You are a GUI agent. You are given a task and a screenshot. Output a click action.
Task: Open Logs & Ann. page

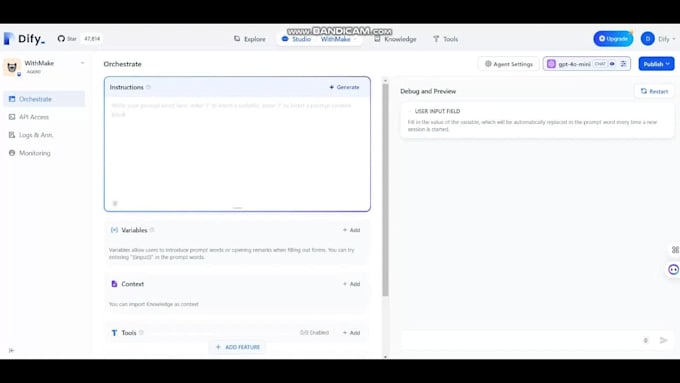44,135
